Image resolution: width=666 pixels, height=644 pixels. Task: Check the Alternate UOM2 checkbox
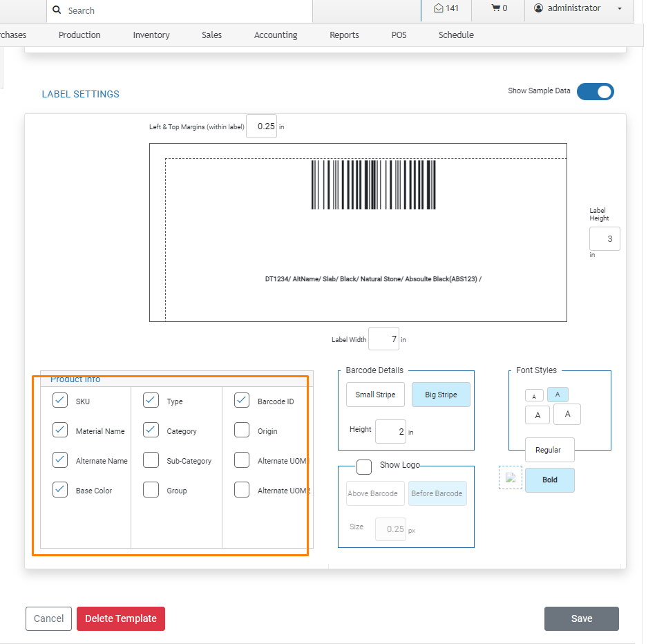(x=242, y=489)
